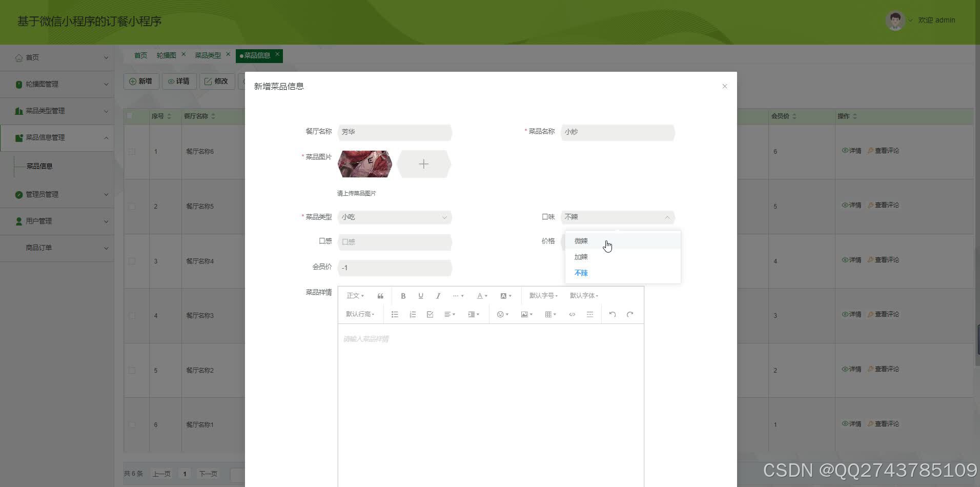Image resolution: width=980 pixels, height=487 pixels.
Task: Collapse 菜品信息管理 in the sidebar
Action: (x=57, y=138)
